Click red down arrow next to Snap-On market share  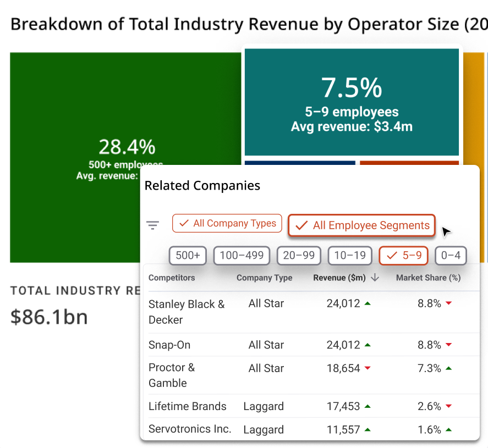(x=448, y=345)
